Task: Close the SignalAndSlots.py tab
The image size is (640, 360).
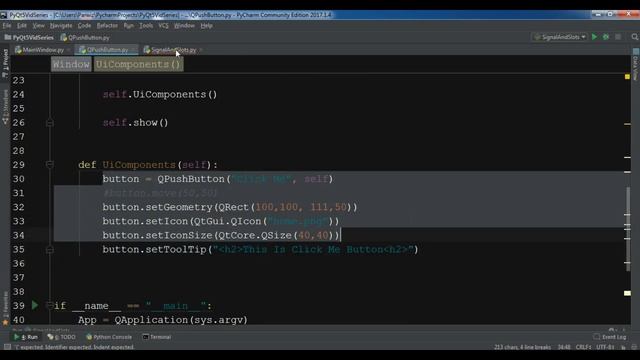Action: pyautogui.click(x=201, y=50)
